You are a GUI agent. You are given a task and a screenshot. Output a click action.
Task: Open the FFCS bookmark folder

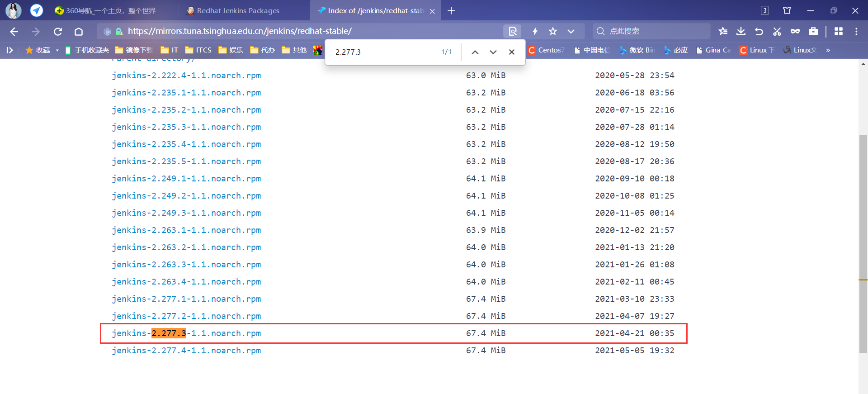[198, 50]
